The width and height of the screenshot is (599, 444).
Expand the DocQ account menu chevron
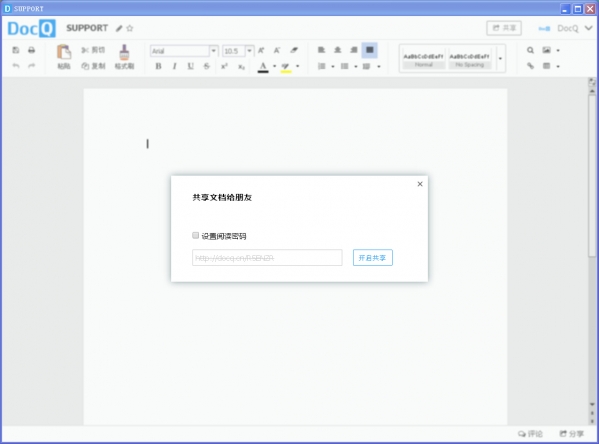pyautogui.click(x=589, y=28)
